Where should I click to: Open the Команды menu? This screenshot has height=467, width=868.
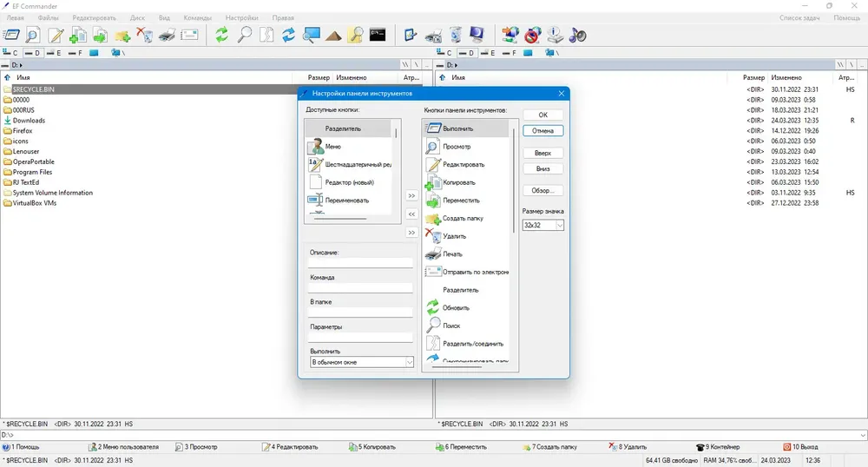[198, 17]
